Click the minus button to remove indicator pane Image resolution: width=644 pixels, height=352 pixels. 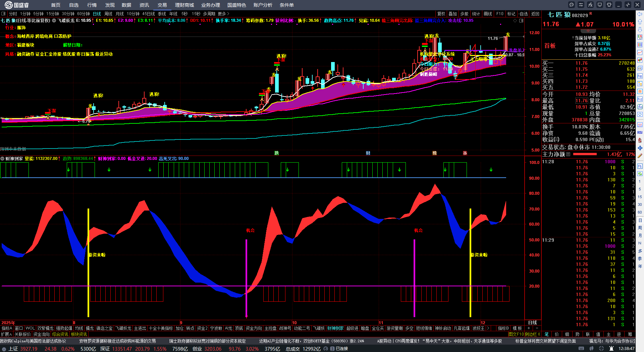pyautogui.click(x=537, y=328)
